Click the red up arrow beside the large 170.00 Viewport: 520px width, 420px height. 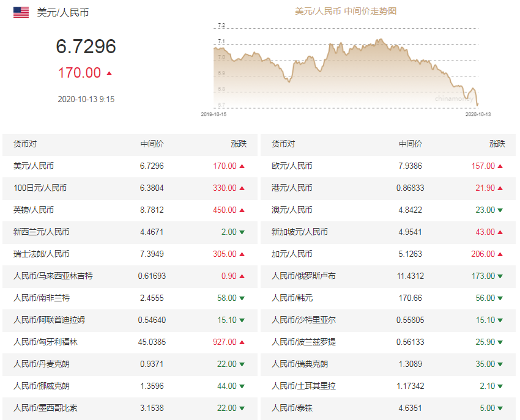110,73
